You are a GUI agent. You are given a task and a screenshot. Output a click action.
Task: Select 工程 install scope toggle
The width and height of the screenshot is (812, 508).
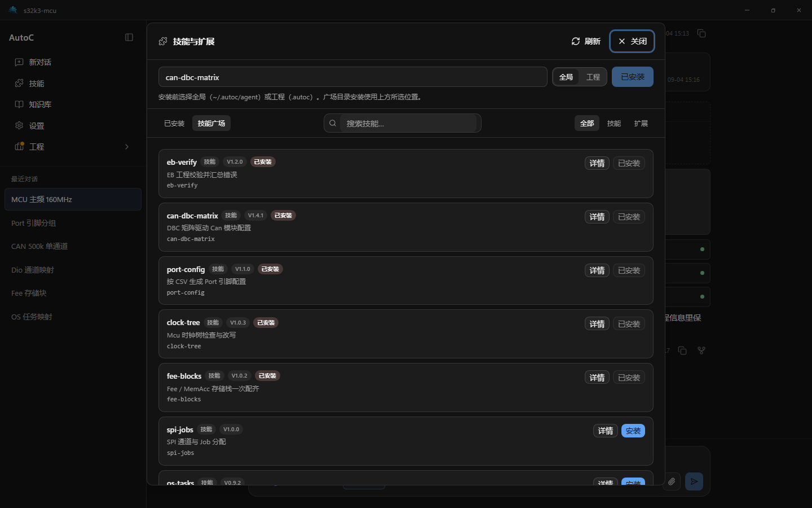(x=593, y=77)
